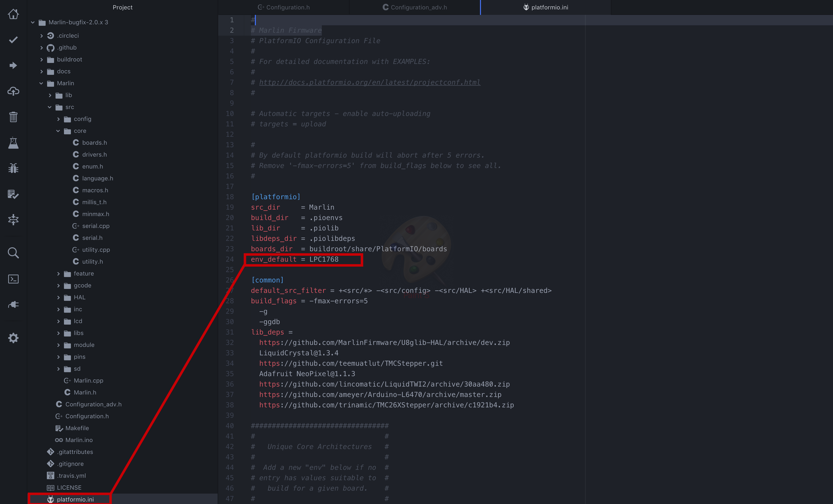
Task: Collapse the Marlin-bugfix-2.0.x 3 root folder
Action: (x=33, y=22)
